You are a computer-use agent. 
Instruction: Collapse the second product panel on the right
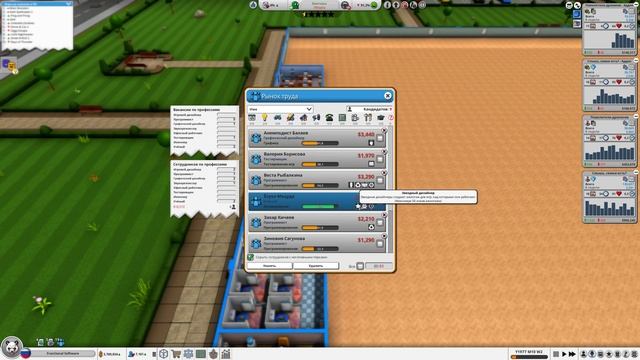[636, 60]
